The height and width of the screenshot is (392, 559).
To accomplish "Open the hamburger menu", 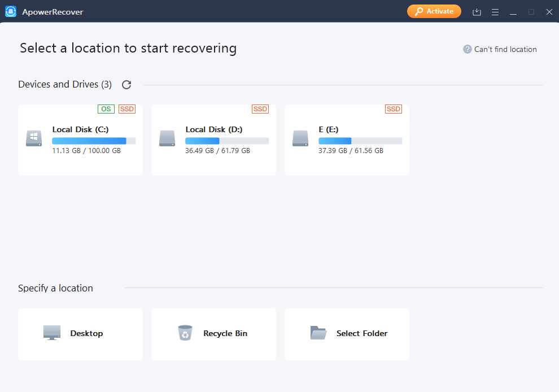I will 495,11.
